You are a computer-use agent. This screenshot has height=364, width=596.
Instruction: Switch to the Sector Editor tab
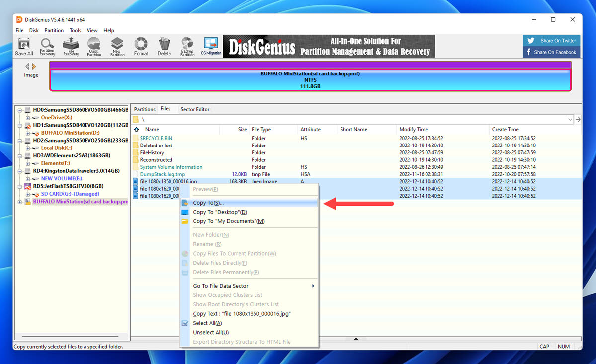tap(195, 109)
